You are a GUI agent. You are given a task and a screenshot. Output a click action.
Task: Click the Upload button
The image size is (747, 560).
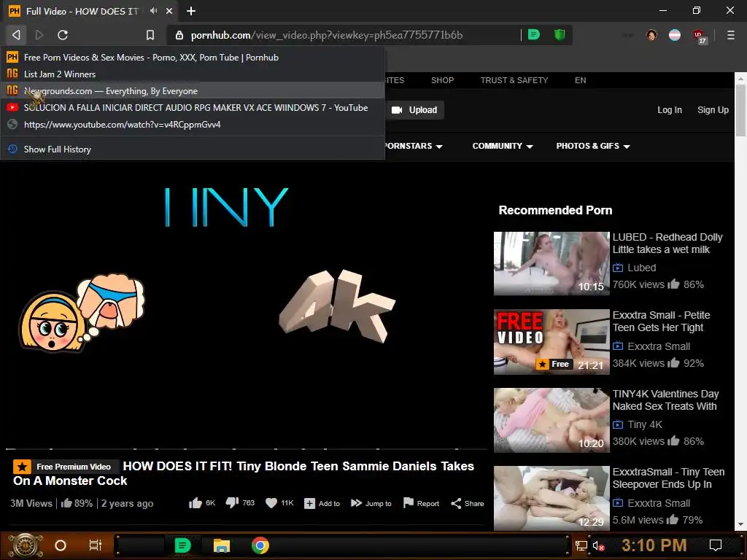tap(414, 110)
